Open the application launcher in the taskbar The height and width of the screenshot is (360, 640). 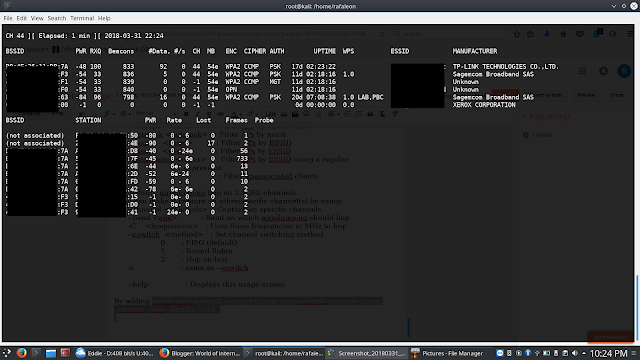[x=7, y=353]
